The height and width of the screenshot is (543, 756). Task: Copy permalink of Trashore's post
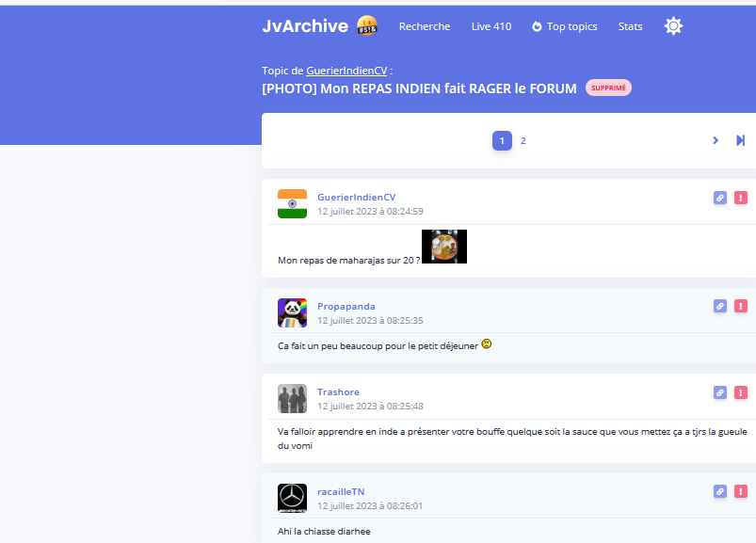[x=720, y=392]
